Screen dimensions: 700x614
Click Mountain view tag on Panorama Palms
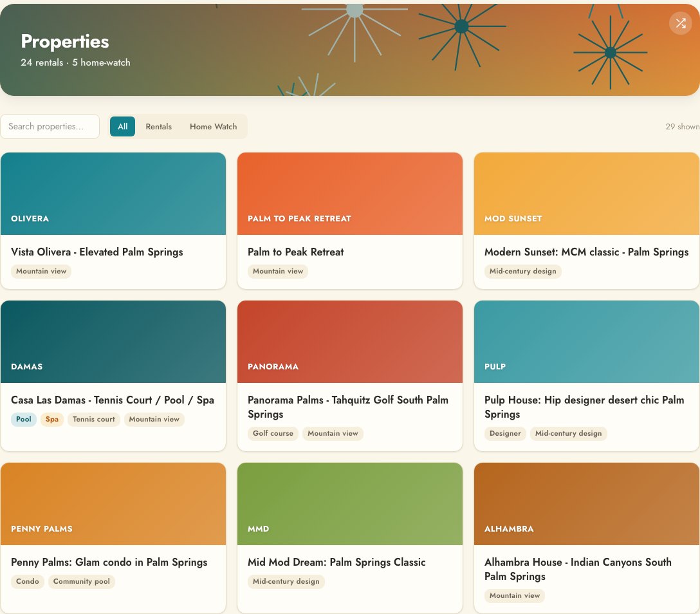click(333, 433)
